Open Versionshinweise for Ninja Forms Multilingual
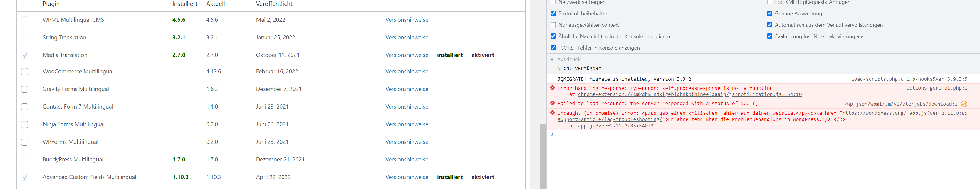Screen dimensions: 980x189 tap(407, 124)
